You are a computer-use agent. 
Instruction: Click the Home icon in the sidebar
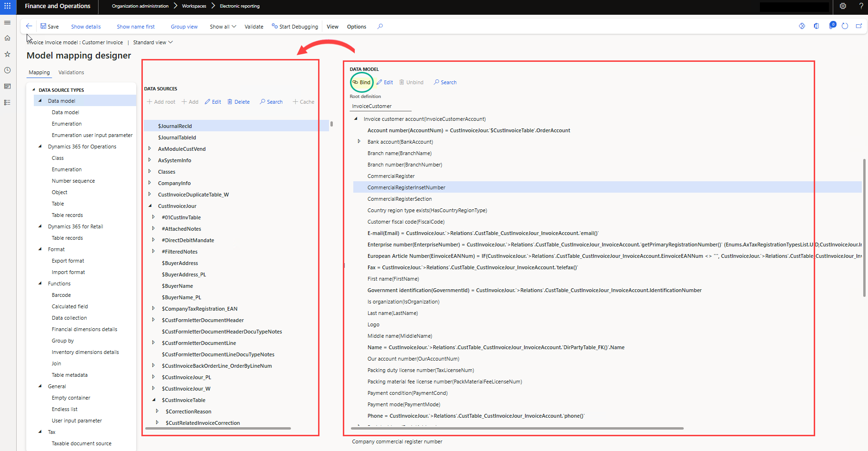pos(8,38)
